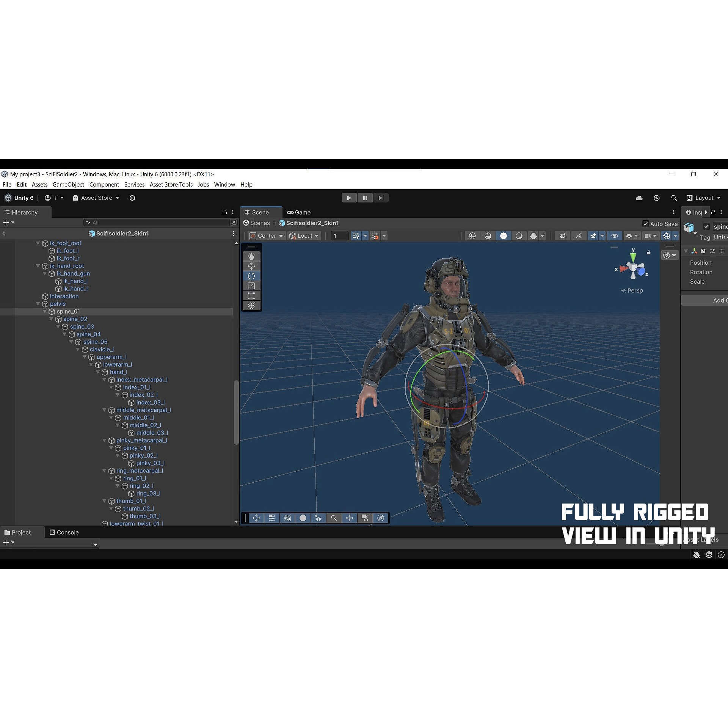The height and width of the screenshot is (728, 728).
Task: Open the account T dropdown
Action: click(54, 198)
